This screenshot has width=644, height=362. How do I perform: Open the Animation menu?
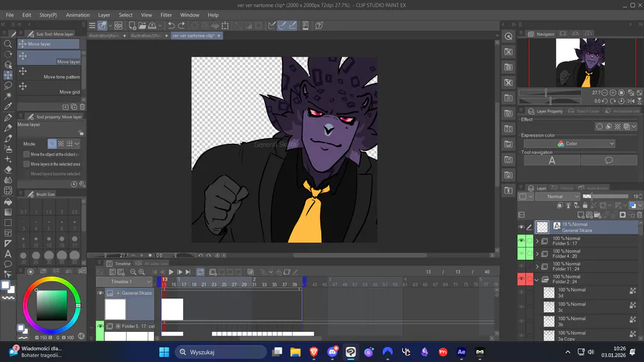pos(77,15)
